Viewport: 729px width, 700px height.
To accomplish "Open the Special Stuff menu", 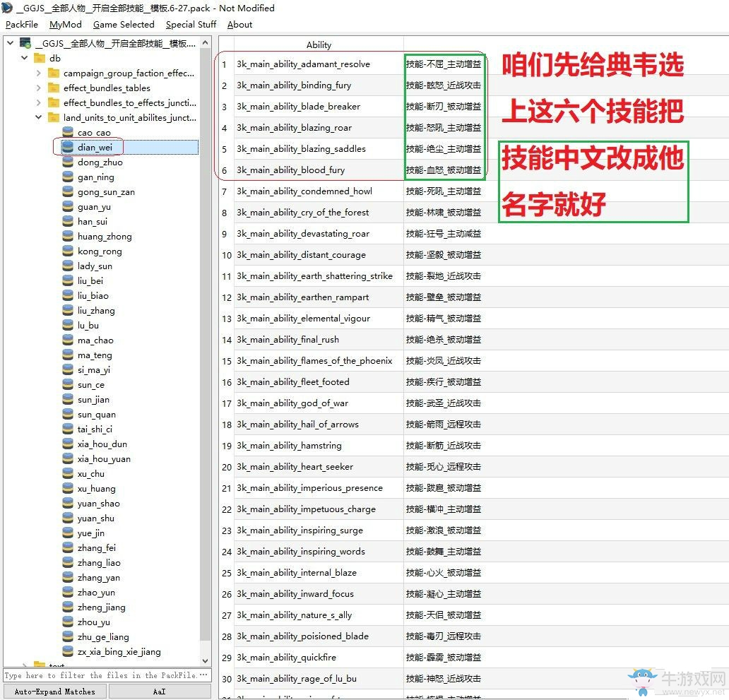I will tap(191, 25).
